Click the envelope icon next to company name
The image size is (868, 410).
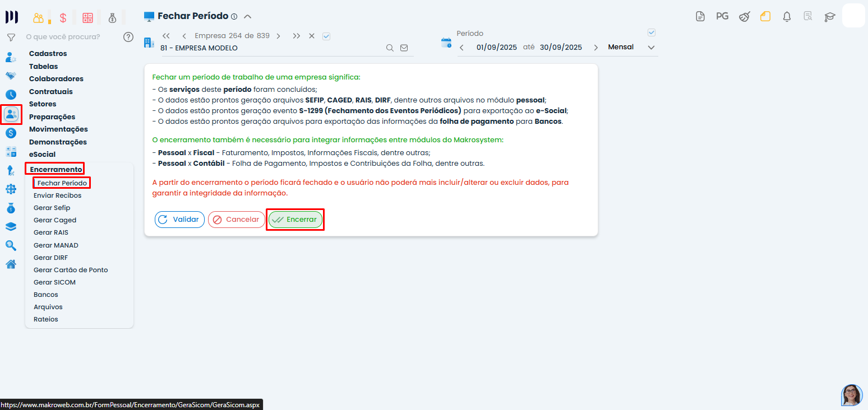[x=404, y=48]
